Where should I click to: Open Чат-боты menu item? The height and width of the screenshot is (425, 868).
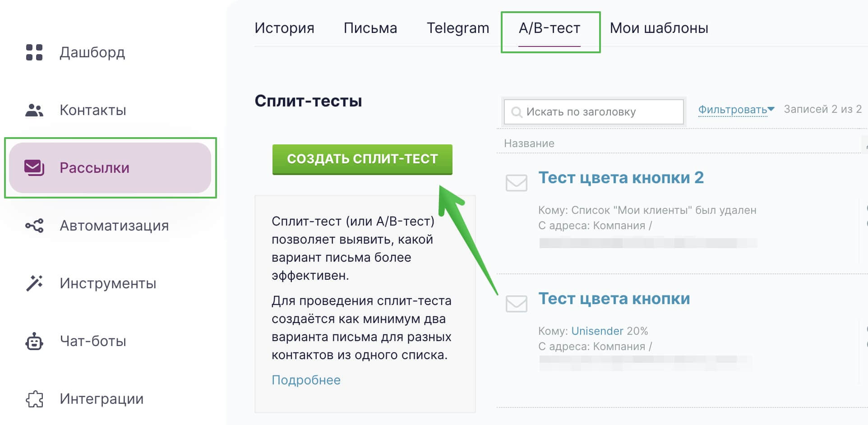click(93, 341)
